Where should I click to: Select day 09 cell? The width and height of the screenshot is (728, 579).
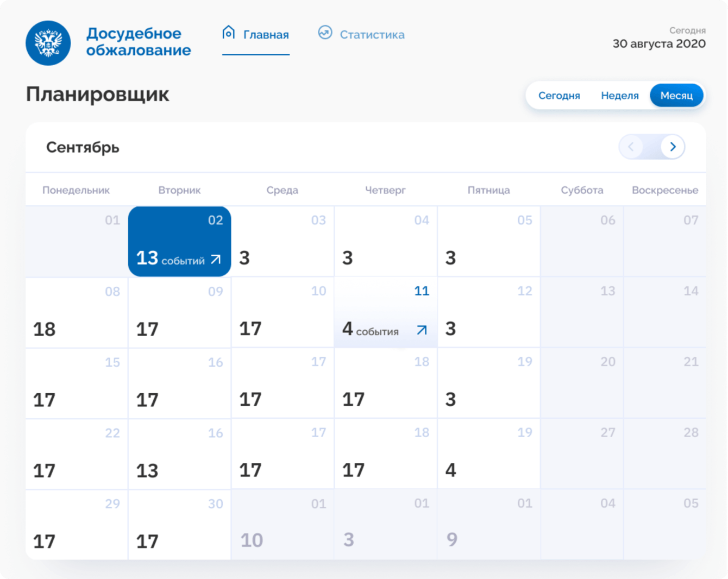180,312
